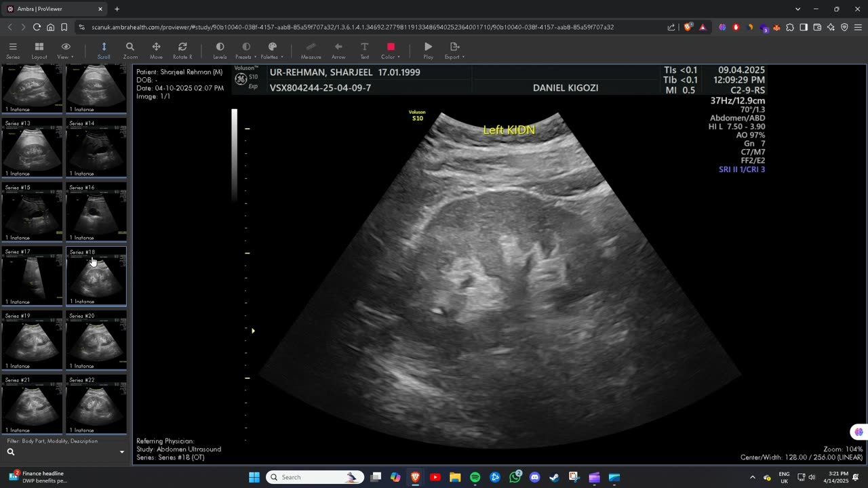Open the ENG UK language switcher
The width and height of the screenshot is (868, 488).
[784, 477]
